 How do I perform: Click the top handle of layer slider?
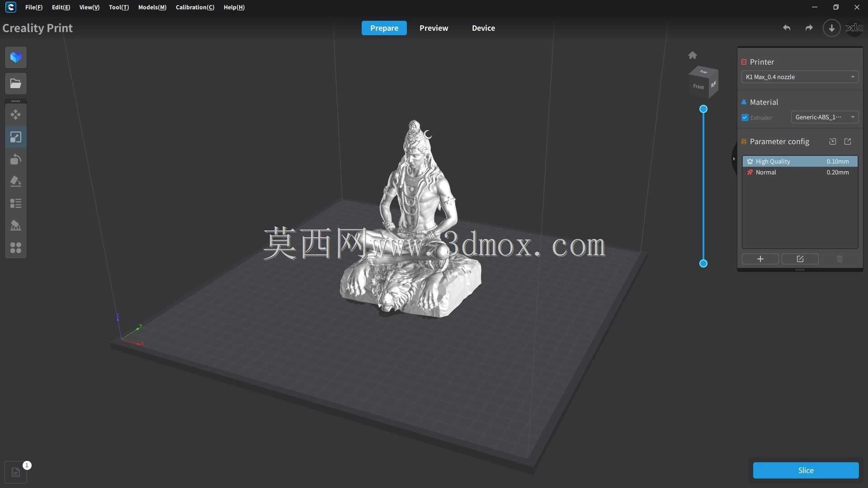click(703, 109)
